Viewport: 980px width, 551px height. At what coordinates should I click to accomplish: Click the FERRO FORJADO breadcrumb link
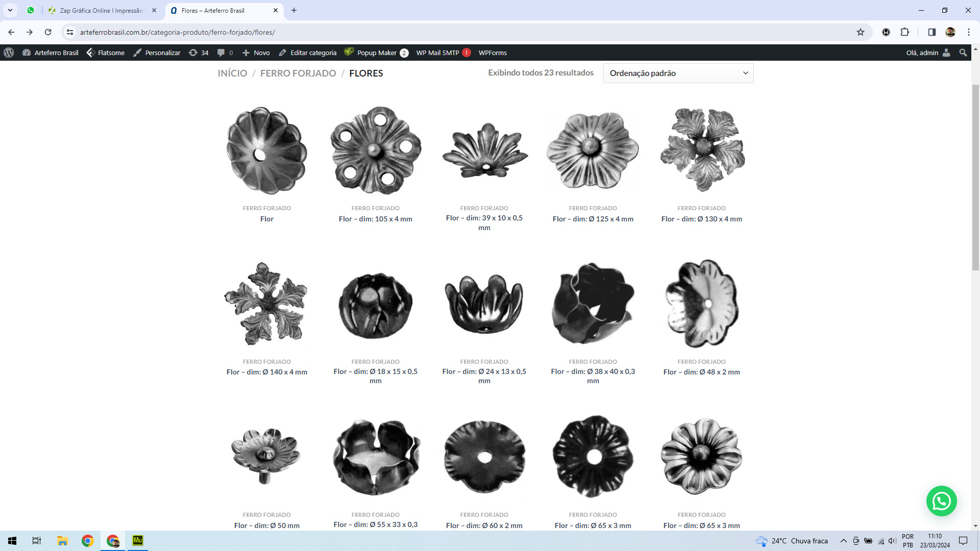tap(298, 73)
